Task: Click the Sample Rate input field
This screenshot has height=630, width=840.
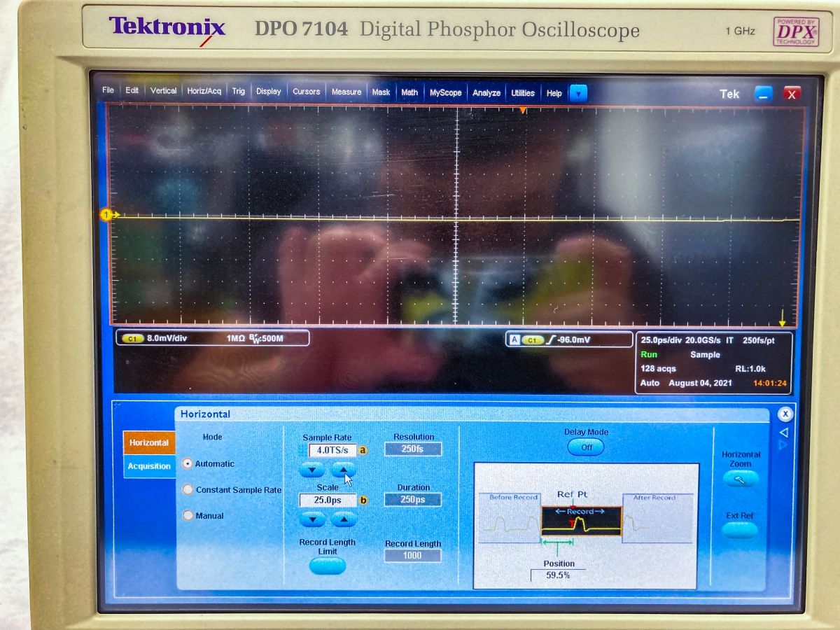Action: [x=332, y=450]
